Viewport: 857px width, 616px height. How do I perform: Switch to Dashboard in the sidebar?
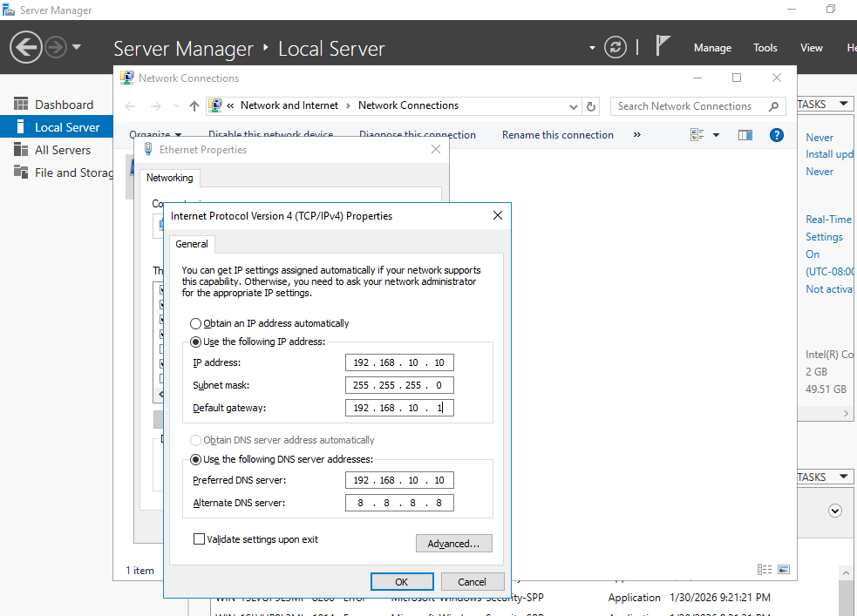[x=63, y=105]
